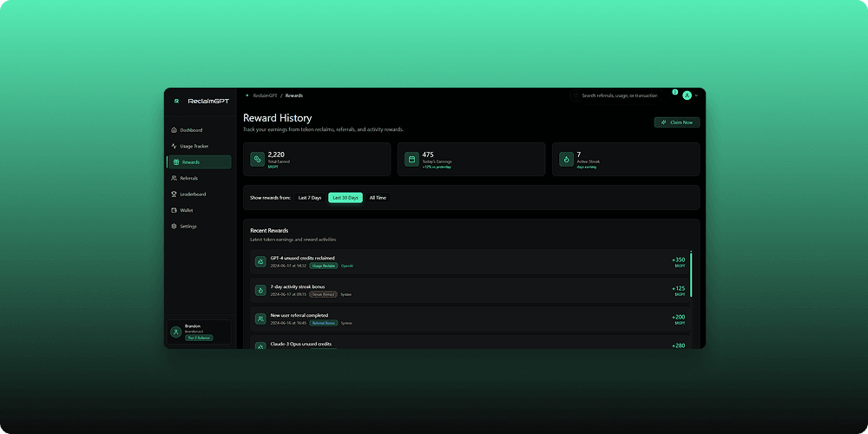This screenshot has width=868, height=434.
Task: Click the Referral Bonus tag
Action: (323, 323)
